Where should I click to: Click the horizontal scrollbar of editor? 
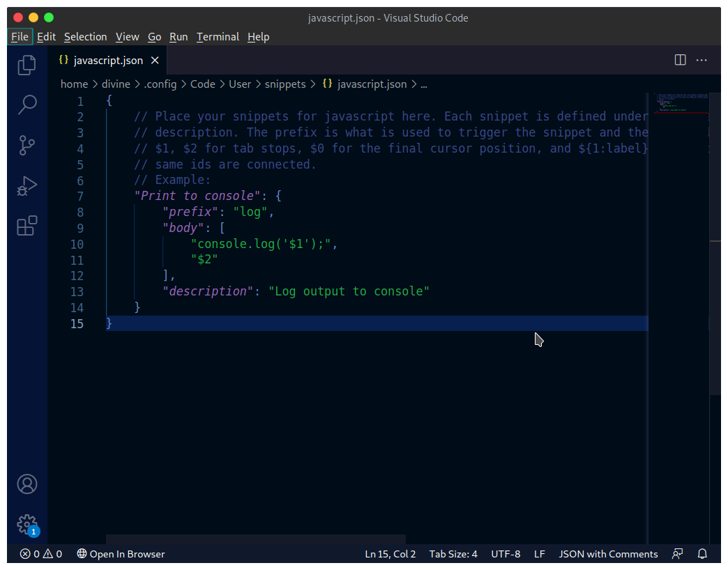click(x=256, y=539)
